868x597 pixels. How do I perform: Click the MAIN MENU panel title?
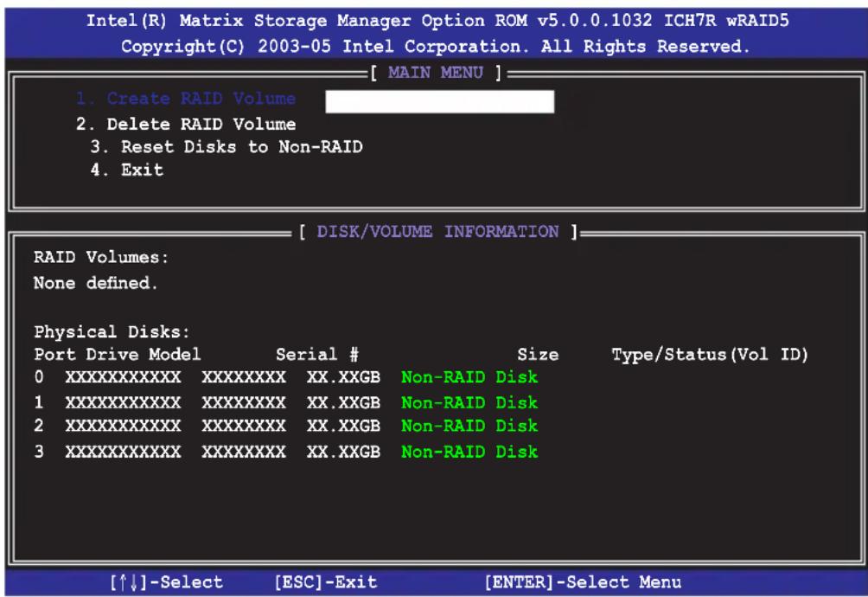pyautogui.click(x=436, y=73)
